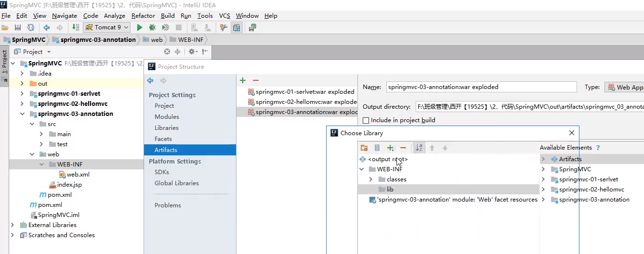
Task: Click Create Archive icon in output layout
Action: click(377, 148)
